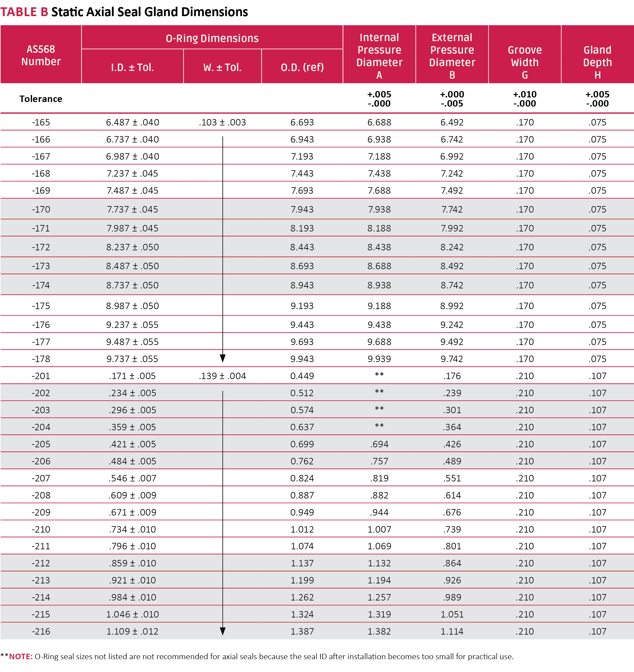
Task: Click the -216 row number cell
Action: (41, 632)
